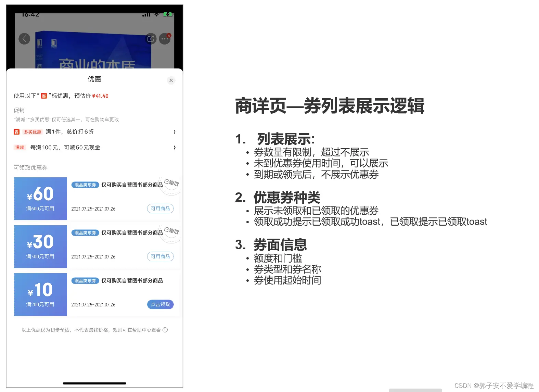Screen dimensions: 539x392
Task: Tap the red 省 icon beside 多买优惠
Action: 16,132
